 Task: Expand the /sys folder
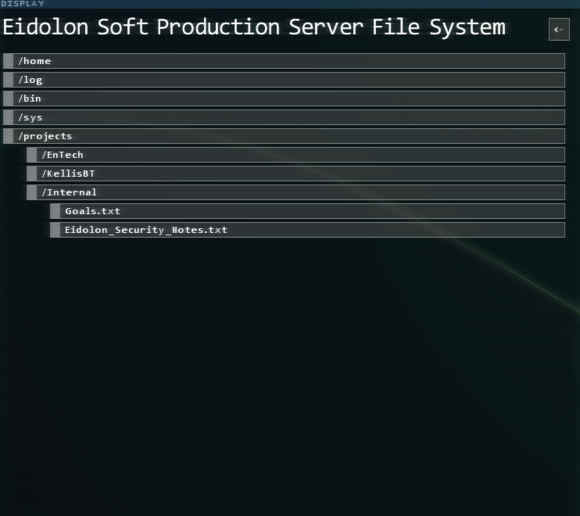tap(284, 118)
